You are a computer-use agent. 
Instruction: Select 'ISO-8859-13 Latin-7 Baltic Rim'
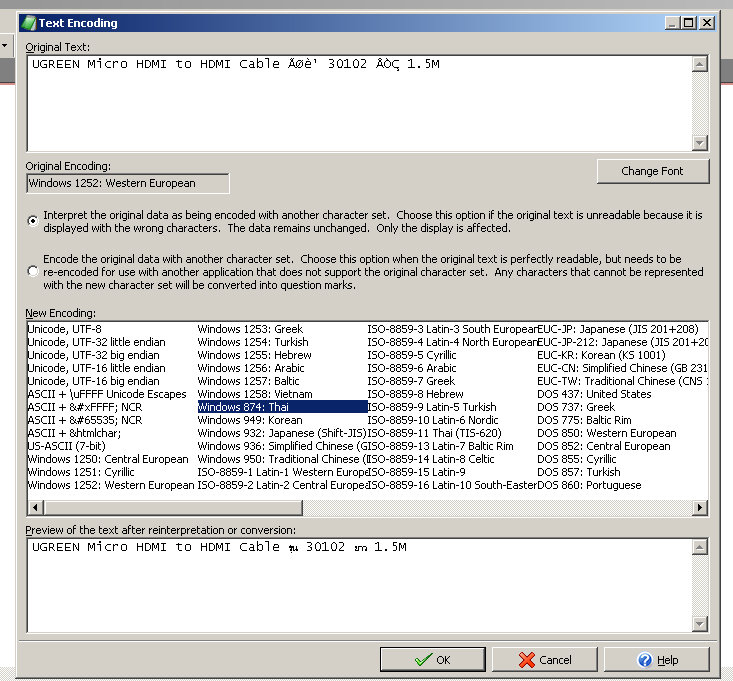(440, 446)
